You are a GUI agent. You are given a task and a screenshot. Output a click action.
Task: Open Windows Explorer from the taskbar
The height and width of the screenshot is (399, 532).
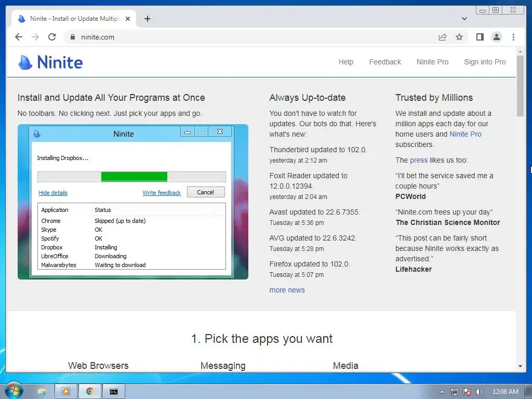click(42, 392)
